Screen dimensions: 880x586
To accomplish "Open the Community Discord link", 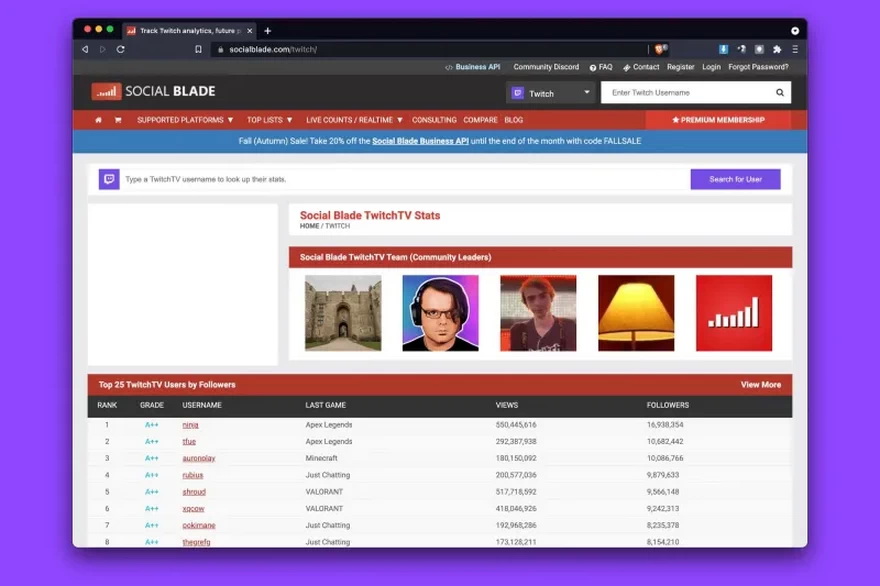I will point(546,67).
